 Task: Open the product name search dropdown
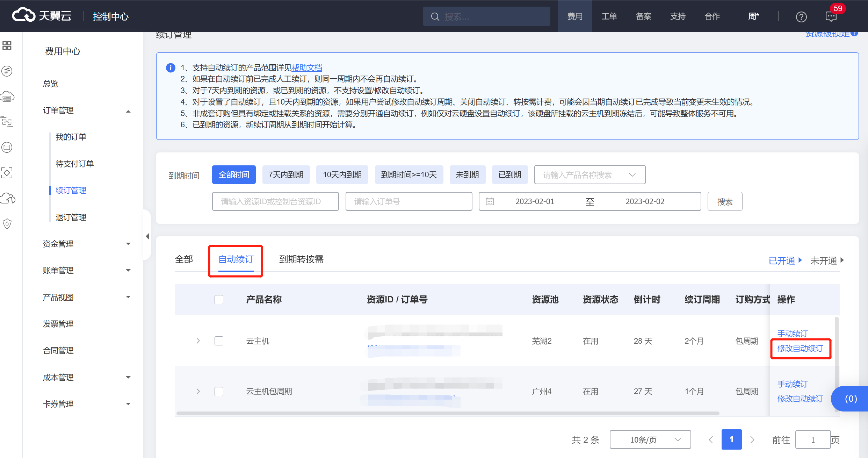tap(589, 175)
